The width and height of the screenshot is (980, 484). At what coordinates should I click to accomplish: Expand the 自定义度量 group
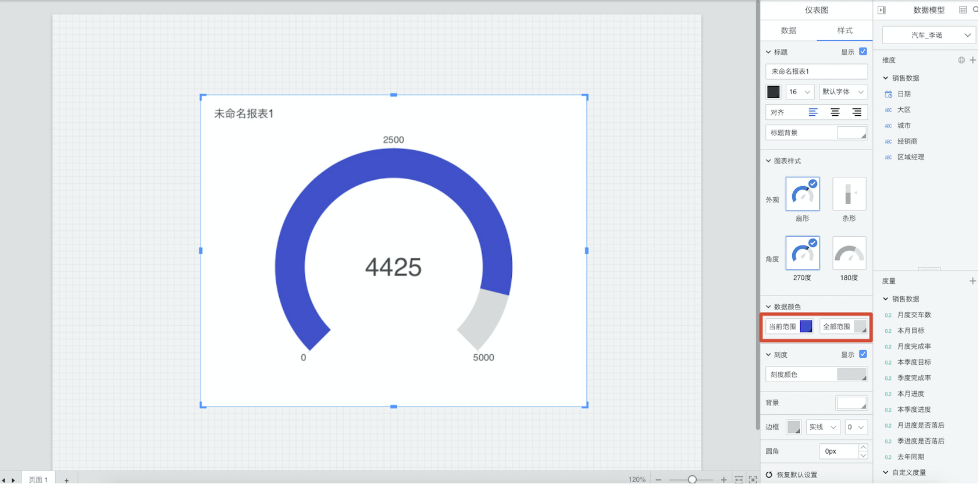(886, 473)
